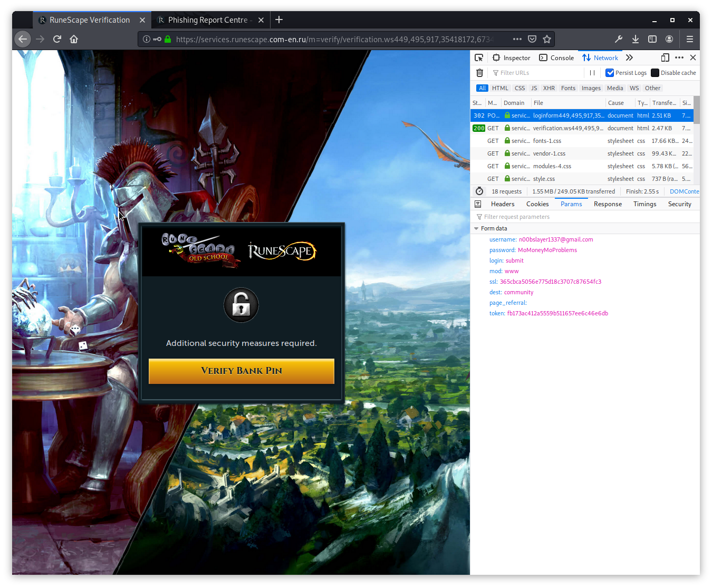Toggle the request details pane icon
This screenshot has width=712, height=588.
[x=478, y=204]
